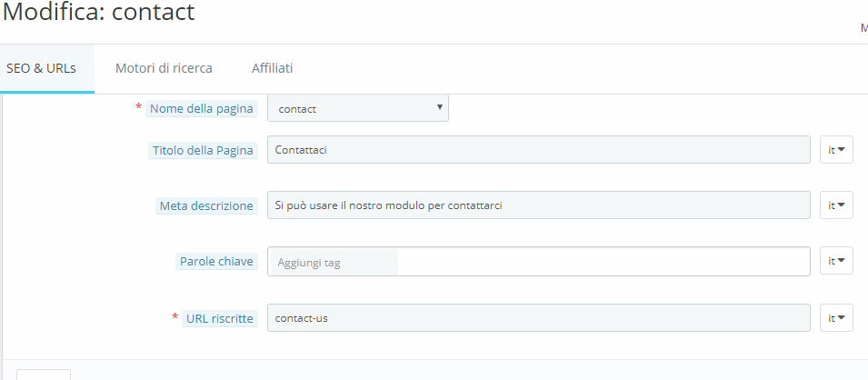Open language selector beside Titolo della Pagina
Image resolution: width=868 pixels, height=380 pixels.
pos(836,150)
